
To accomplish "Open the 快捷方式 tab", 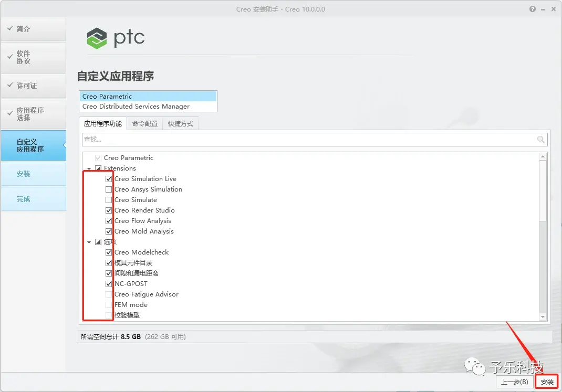I will pyautogui.click(x=180, y=124).
